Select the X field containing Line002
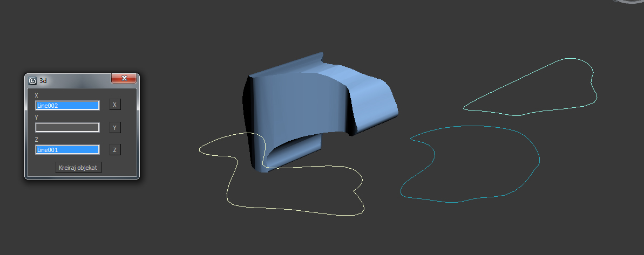The image size is (644, 255). tap(67, 105)
